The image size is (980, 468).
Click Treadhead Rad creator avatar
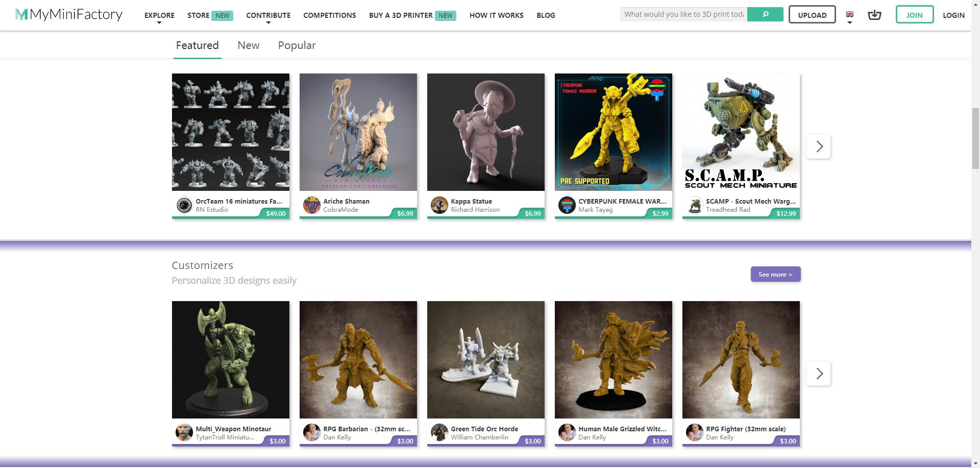(694, 205)
